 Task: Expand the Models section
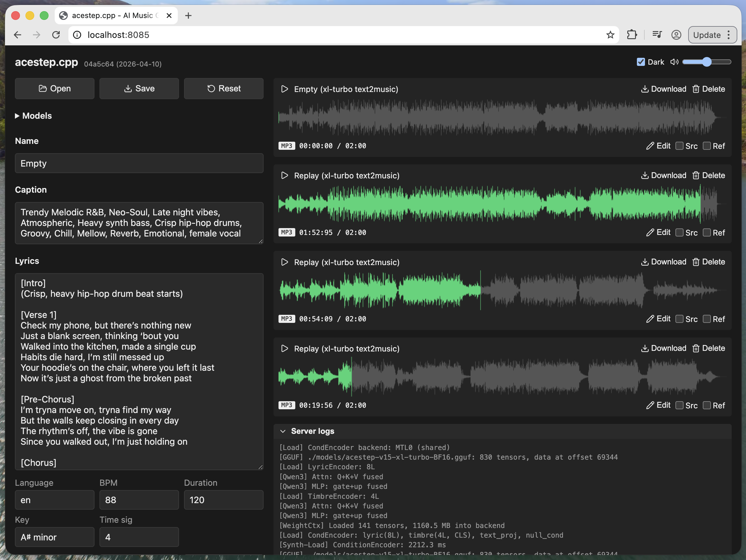(33, 116)
